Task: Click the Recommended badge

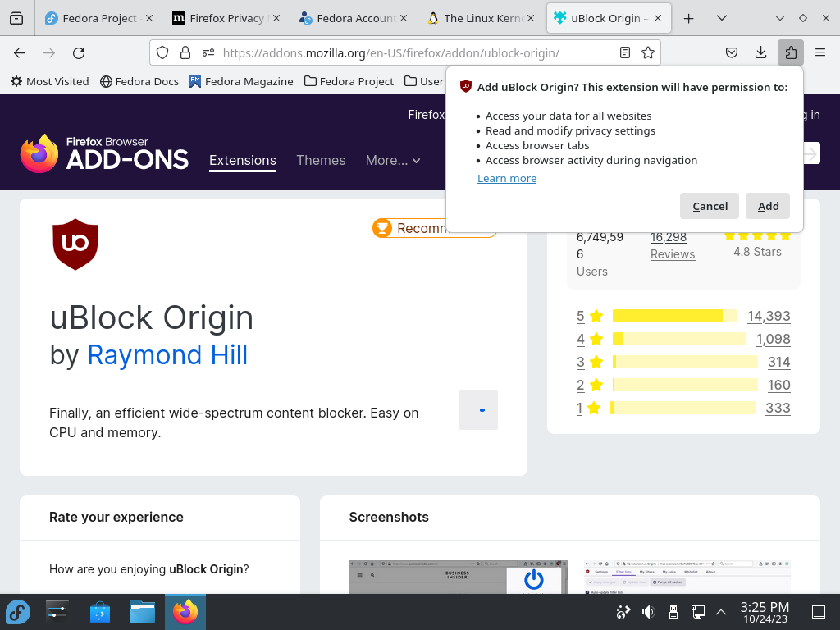Action: [x=435, y=228]
